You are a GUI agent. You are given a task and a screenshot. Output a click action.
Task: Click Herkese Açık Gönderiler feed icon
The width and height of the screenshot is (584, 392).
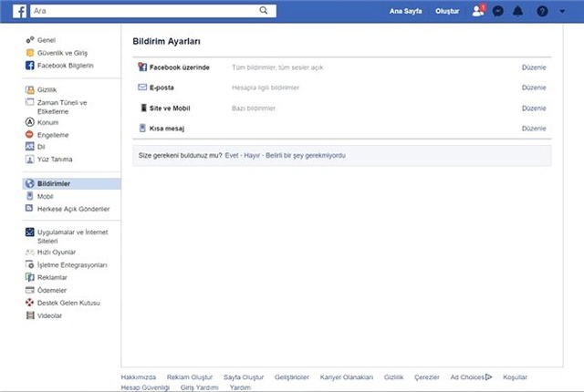[x=29, y=208]
